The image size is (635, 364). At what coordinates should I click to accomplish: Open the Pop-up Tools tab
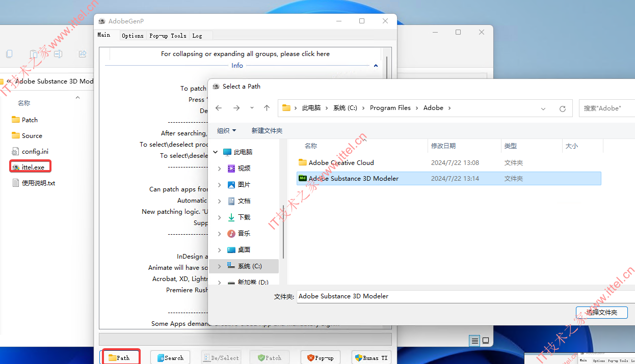tap(168, 36)
